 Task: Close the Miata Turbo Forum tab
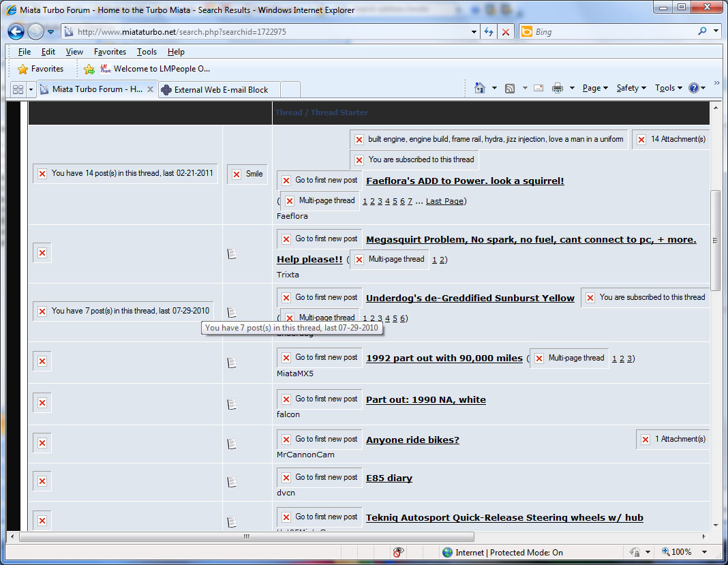click(150, 89)
